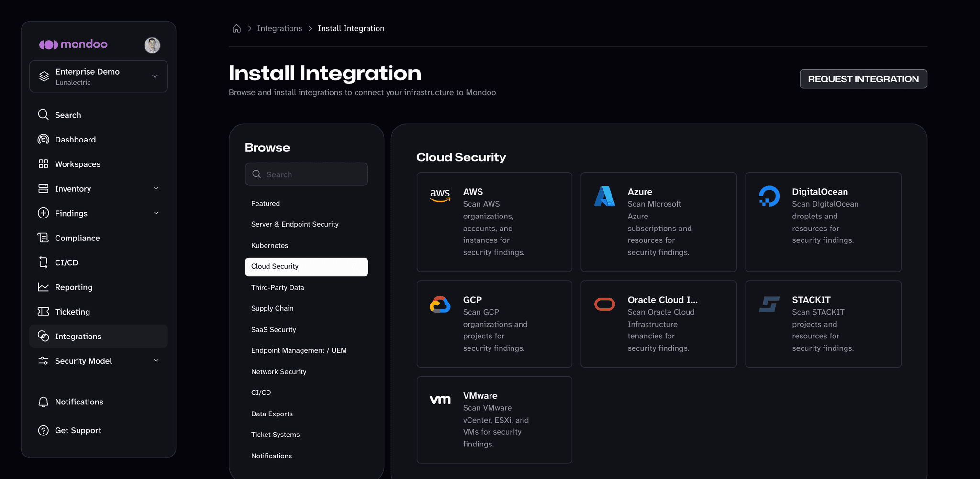Open the Integrations breadcrumb link
Screen dimensions: 980x479
pyautogui.click(x=279, y=28)
